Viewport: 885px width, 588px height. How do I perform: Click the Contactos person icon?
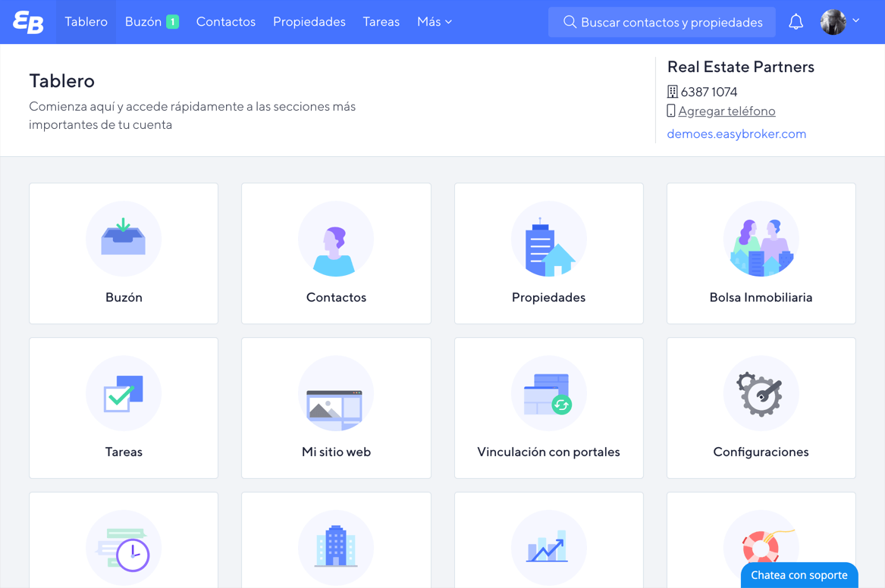(x=336, y=239)
